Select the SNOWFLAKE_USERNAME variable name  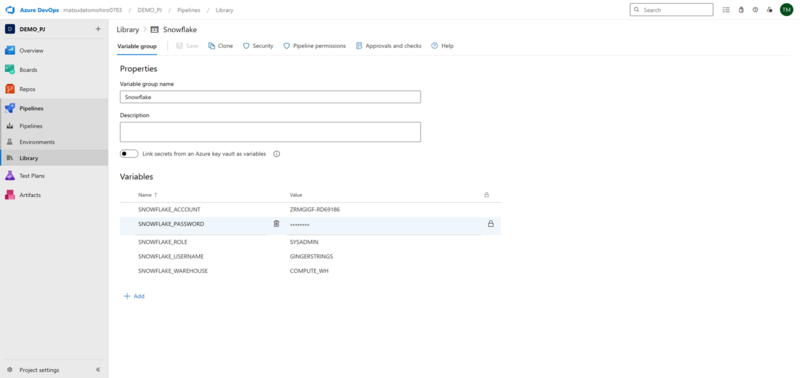171,256
